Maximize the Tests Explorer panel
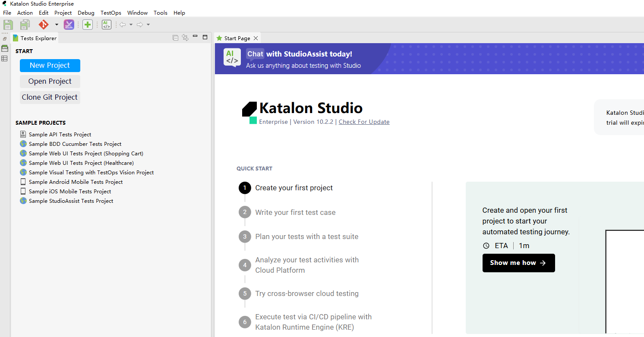 (x=205, y=37)
